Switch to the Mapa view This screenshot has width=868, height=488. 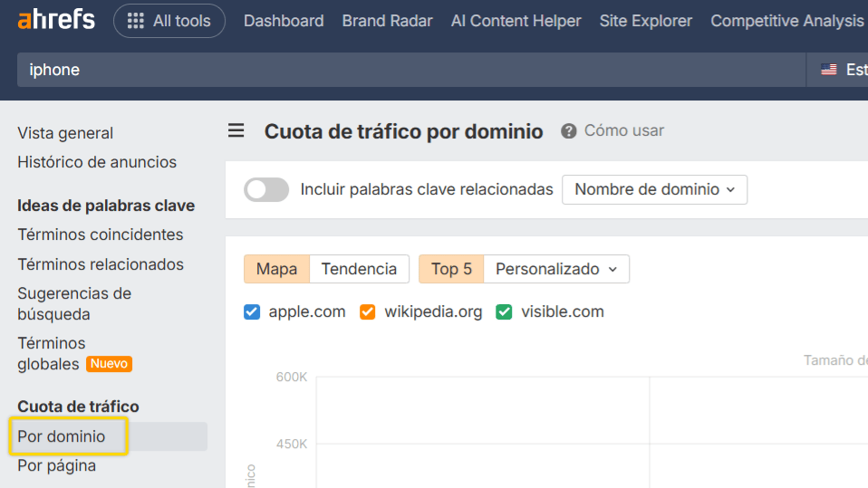[x=276, y=269]
